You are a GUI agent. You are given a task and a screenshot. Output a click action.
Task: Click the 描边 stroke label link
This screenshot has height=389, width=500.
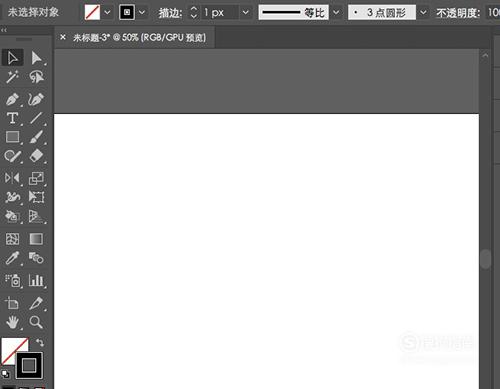[170, 13]
